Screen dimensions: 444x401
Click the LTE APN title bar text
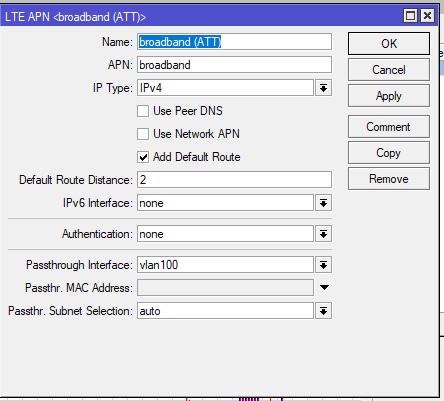pos(75,17)
